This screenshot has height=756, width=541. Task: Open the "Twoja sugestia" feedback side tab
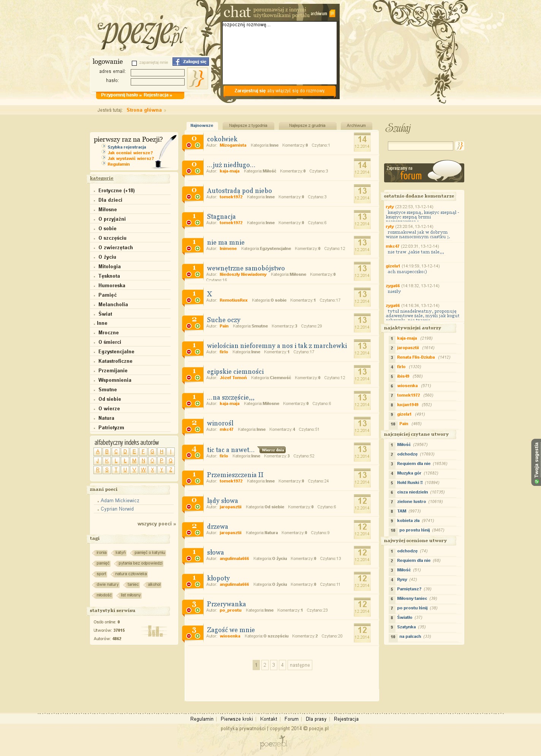(x=536, y=462)
